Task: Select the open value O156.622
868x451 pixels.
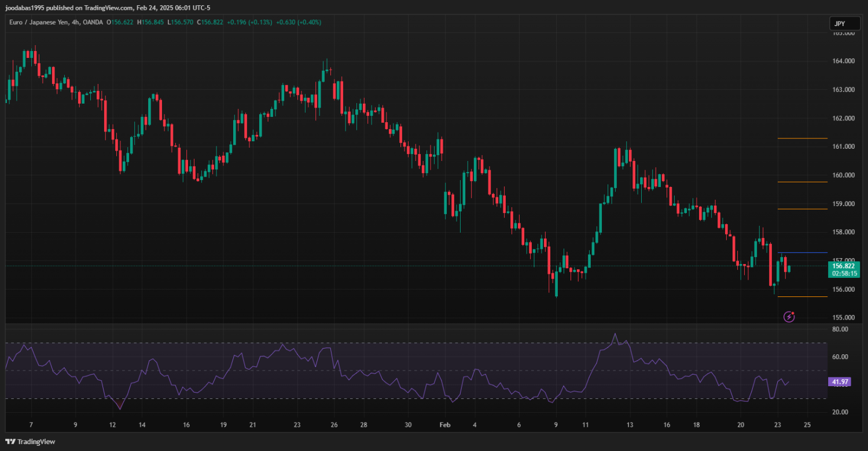Action: coord(120,22)
